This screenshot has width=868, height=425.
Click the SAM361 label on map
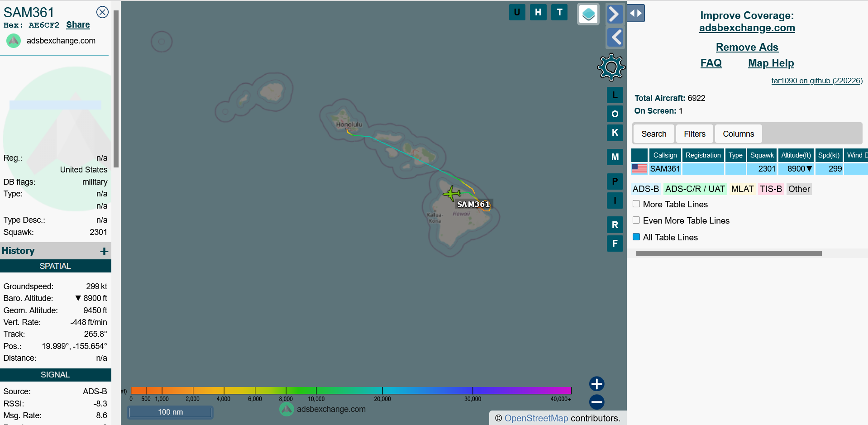point(473,204)
